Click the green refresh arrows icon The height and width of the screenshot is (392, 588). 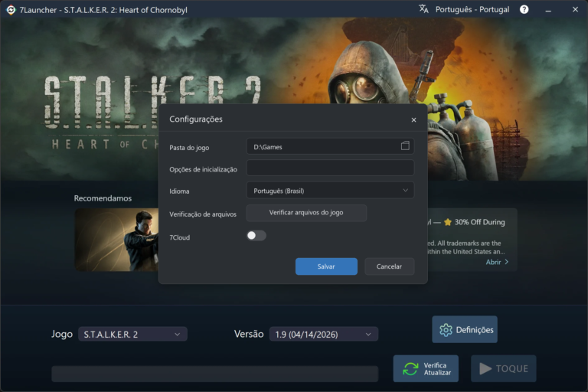coord(410,369)
